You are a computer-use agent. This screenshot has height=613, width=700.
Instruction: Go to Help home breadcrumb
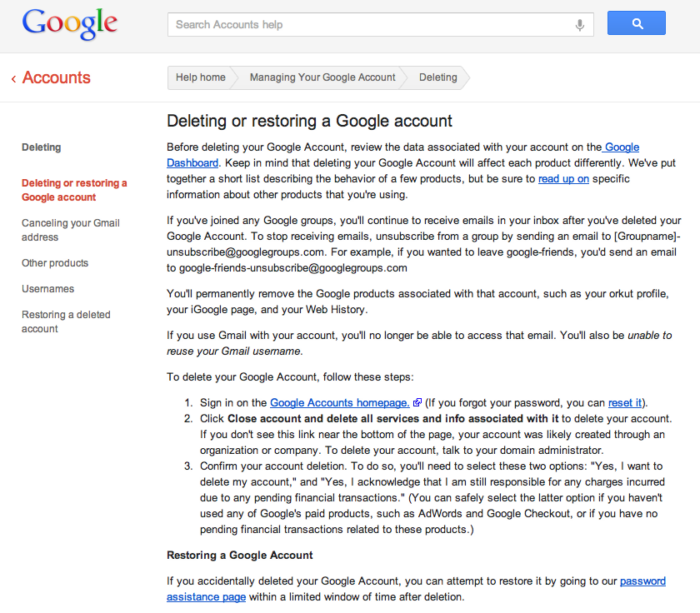[201, 77]
